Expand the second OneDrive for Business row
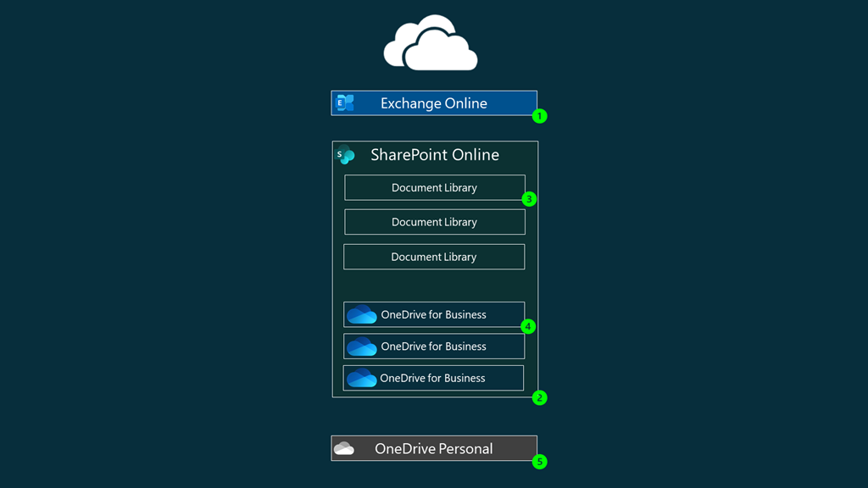 tap(434, 346)
